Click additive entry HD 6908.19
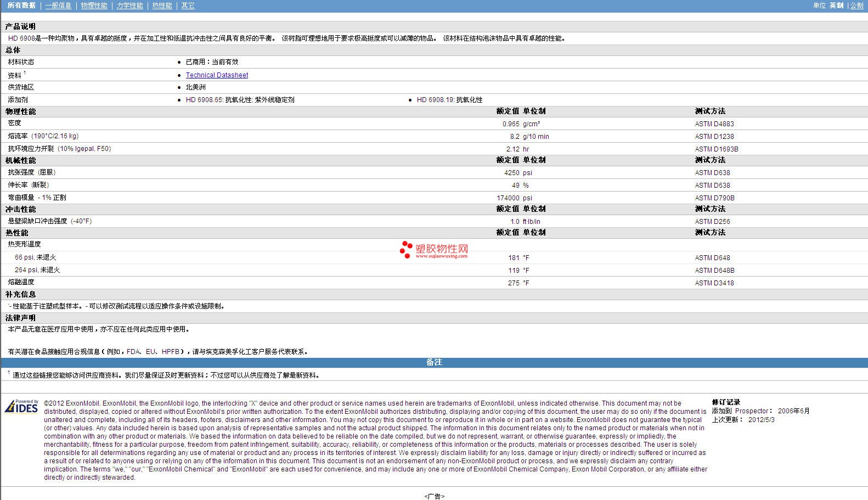Image resolution: width=868 pixels, height=500 pixels. 449,100
